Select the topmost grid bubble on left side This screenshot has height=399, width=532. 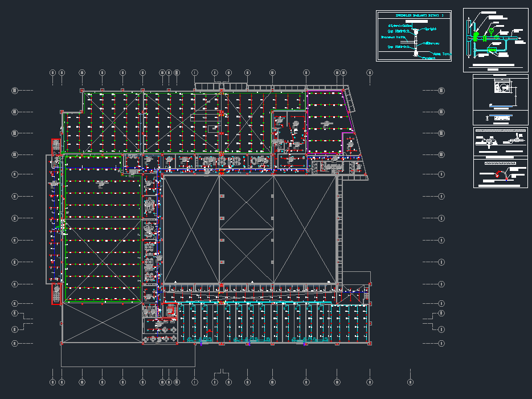tap(15, 90)
